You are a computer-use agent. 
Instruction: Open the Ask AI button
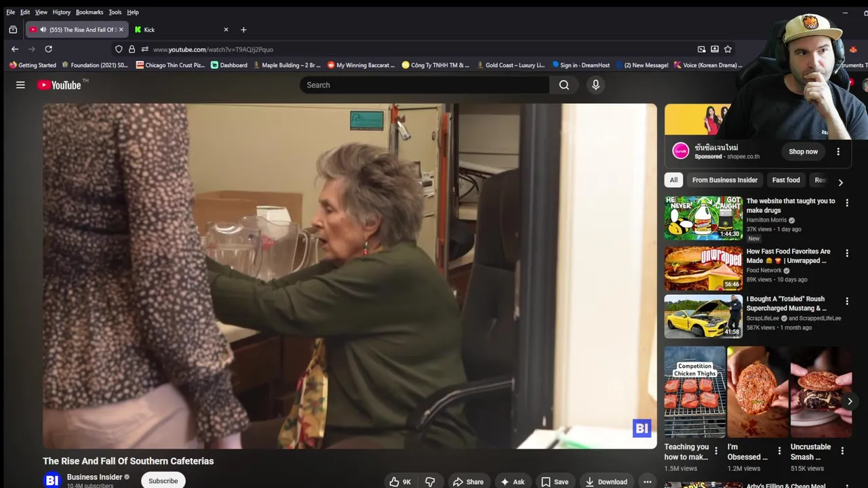click(512, 482)
